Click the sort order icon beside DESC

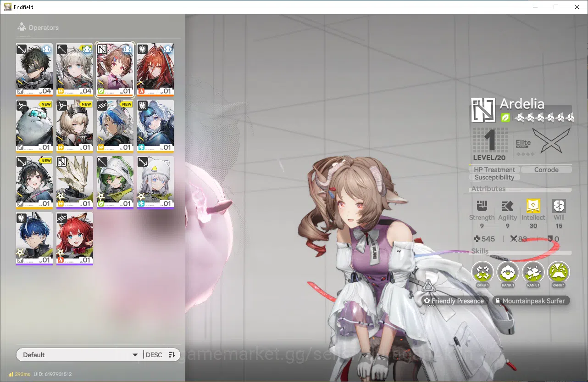coord(172,354)
